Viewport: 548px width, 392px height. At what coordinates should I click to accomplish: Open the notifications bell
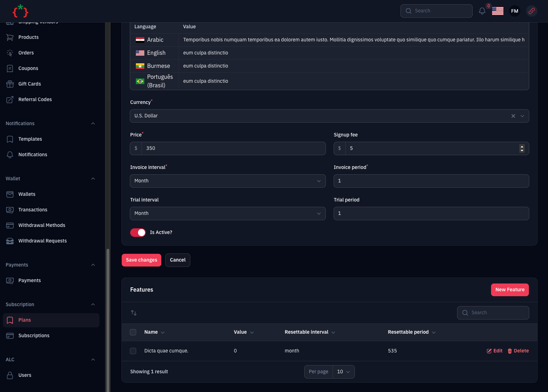tap(482, 11)
